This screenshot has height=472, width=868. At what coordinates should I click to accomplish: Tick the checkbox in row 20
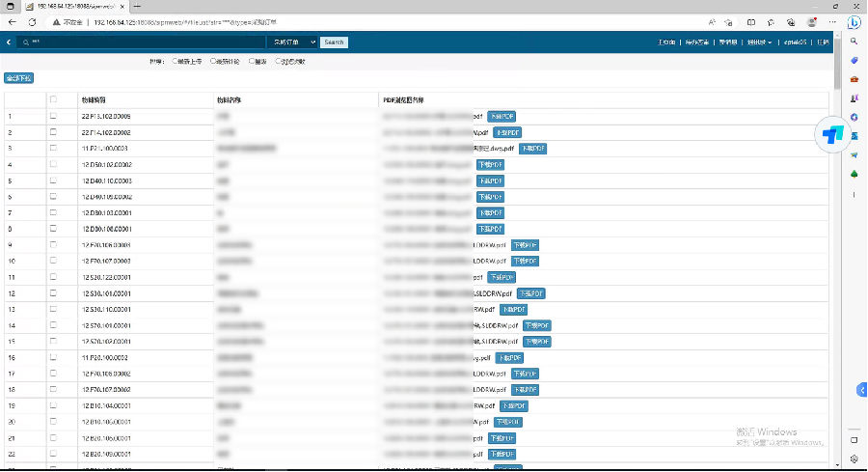coord(53,421)
